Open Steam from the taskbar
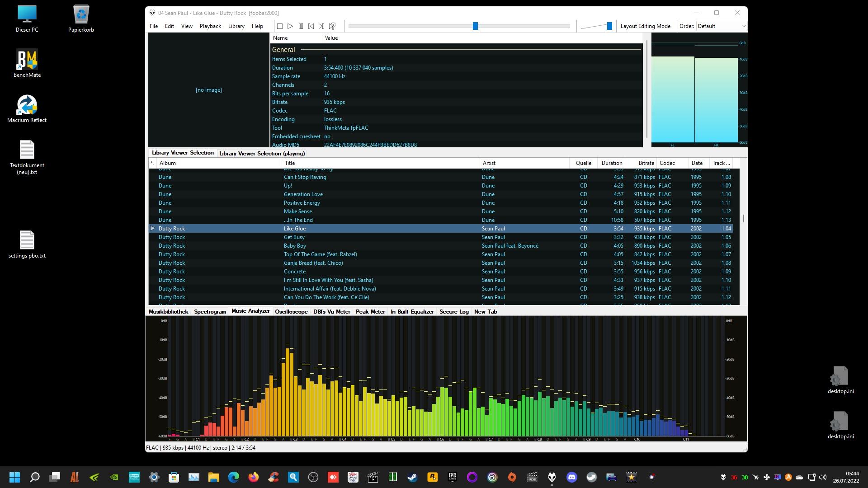868x488 pixels. [x=413, y=477]
